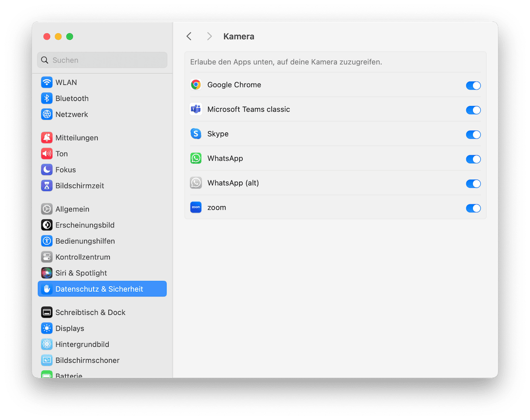This screenshot has width=530, height=420.
Task: Click the Ton speaker icon
Action: (x=47, y=154)
